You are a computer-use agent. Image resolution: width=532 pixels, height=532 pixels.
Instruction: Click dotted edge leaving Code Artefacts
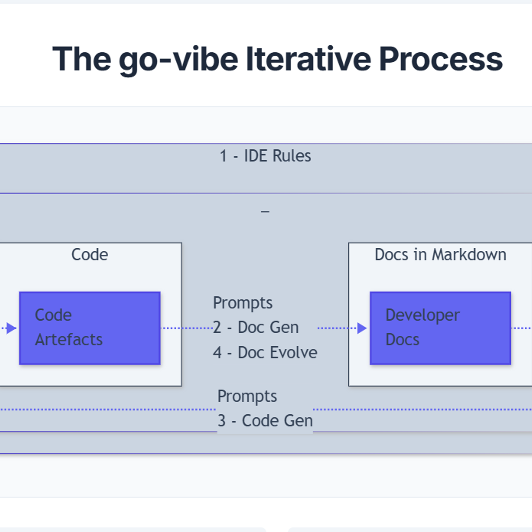[x=187, y=328]
